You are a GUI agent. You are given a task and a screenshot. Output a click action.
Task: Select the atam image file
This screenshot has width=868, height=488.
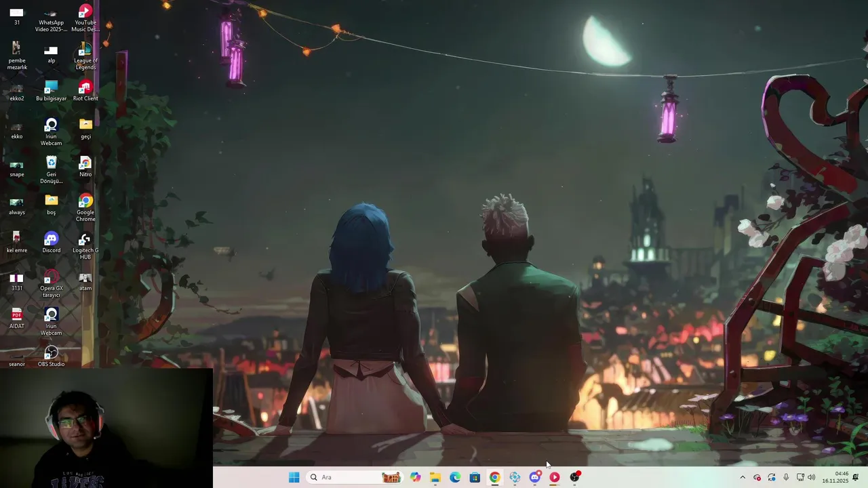85,281
